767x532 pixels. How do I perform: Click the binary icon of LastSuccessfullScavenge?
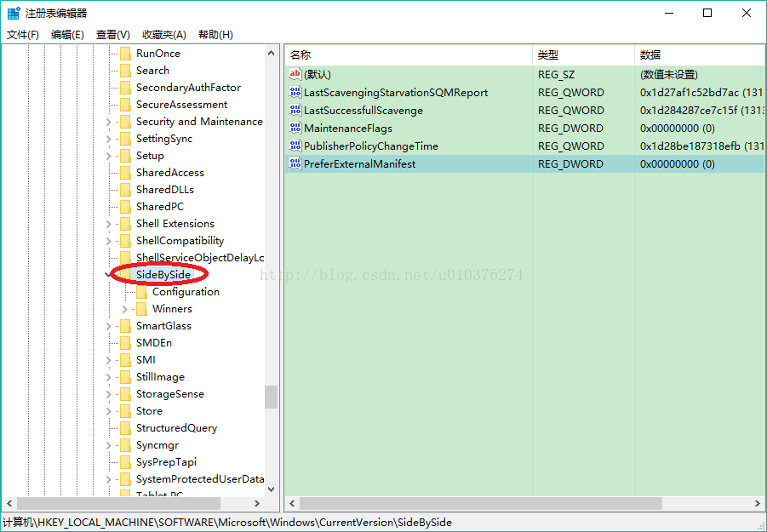[295, 110]
